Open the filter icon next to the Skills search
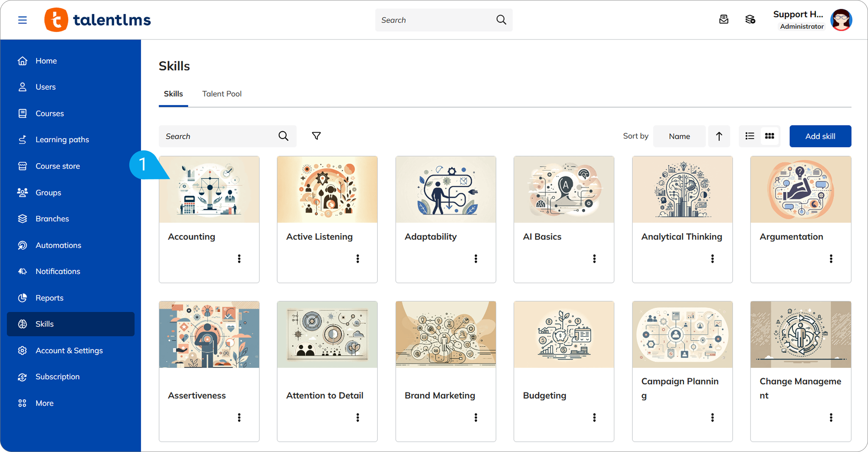This screenshot has height=452, width=868. pyautogui.click(x=316, y=136)
